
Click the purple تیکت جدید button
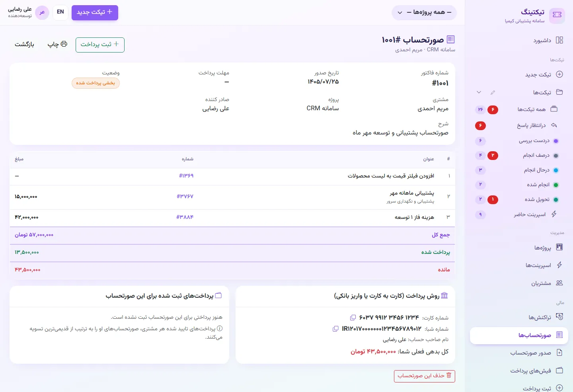click(95, 12)
